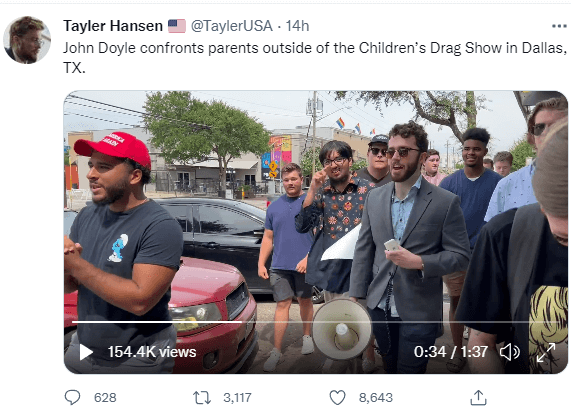Visit the @TaylerUSA handle

[232, 26]
